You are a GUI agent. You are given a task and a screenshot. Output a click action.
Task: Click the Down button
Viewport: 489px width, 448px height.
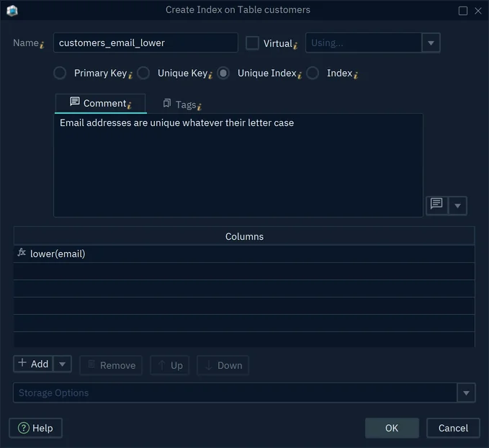tap(223, 365)
